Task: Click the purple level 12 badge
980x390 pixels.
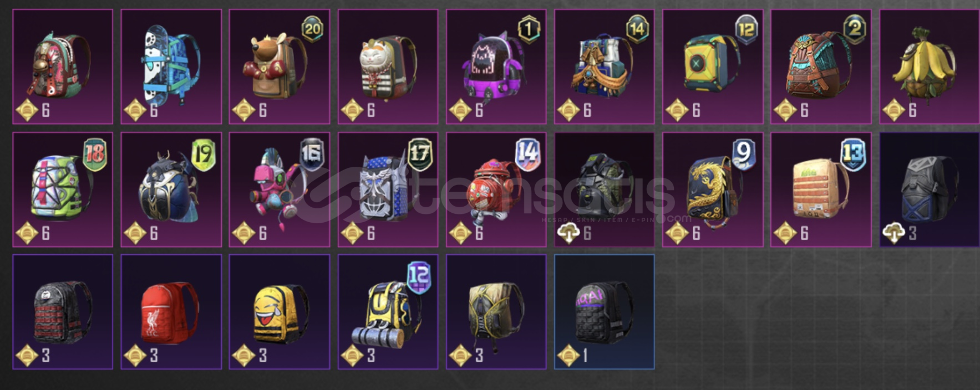Action: pyautogui.click(x=419, y=276)
